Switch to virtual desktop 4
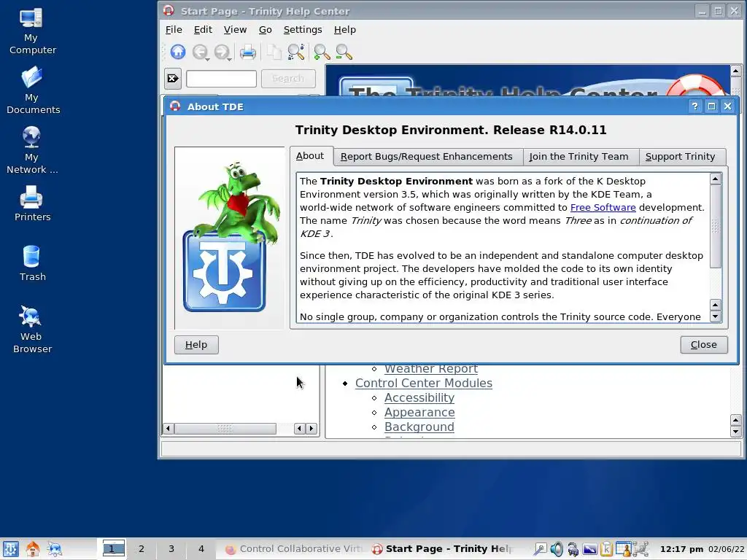This screenshot has width=747, height=560. 201,549
